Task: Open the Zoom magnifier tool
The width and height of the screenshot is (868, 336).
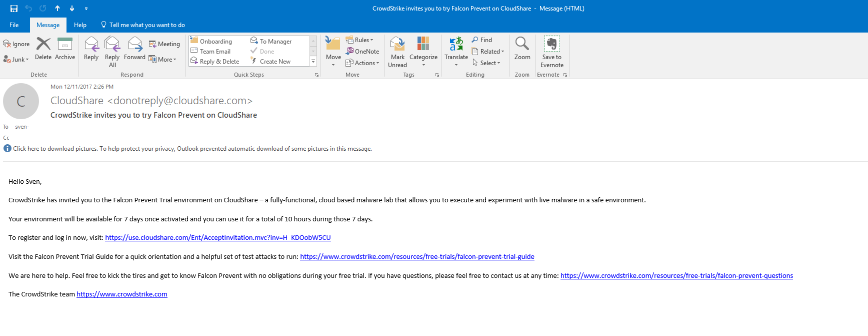Action: pos(522,49)
